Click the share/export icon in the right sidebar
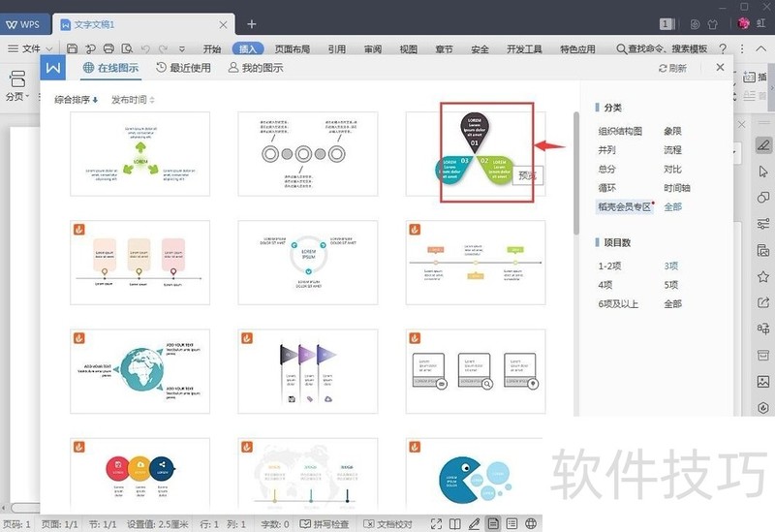Viewport: 775px width, 532px height. [x=763, y=302]
